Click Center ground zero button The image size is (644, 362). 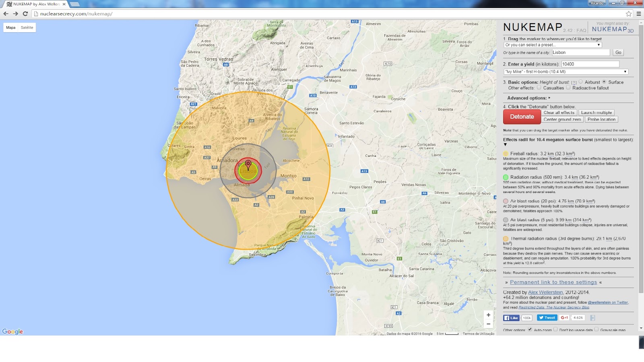click(562, 119)
